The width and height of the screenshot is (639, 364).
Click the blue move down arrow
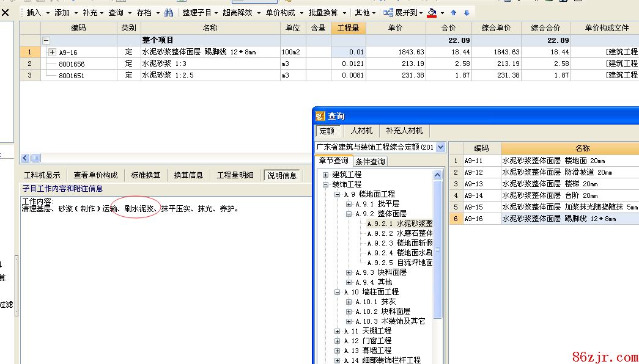coord(467,12)
